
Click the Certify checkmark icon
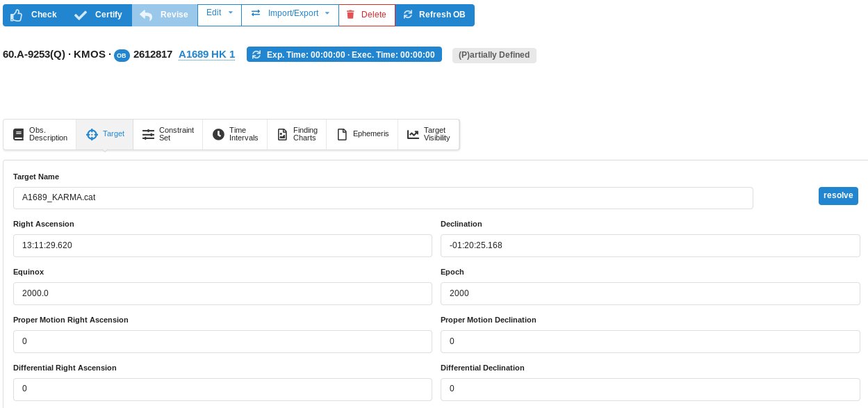(81, 15)
